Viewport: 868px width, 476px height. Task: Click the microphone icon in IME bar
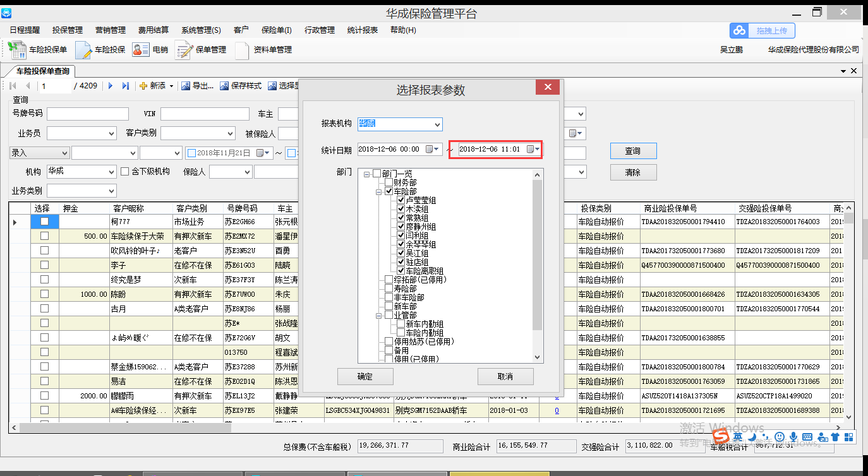pyautogui.click(x=793, y=437)
